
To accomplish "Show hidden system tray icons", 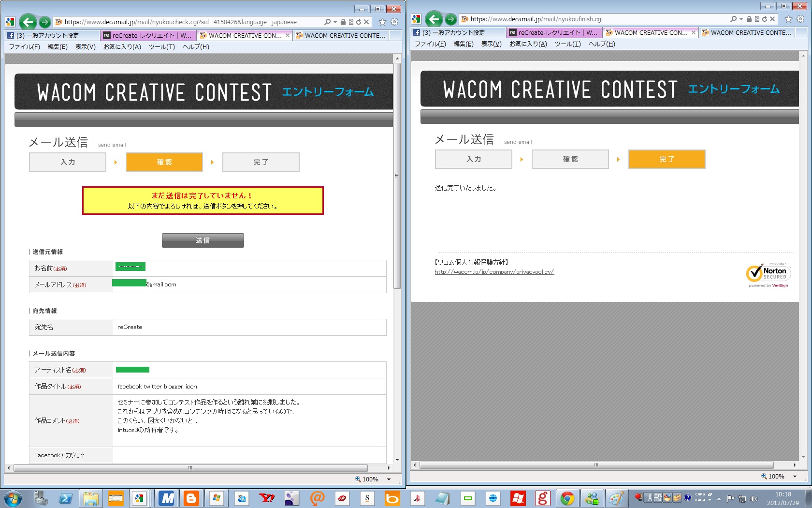I will (719, 499).
